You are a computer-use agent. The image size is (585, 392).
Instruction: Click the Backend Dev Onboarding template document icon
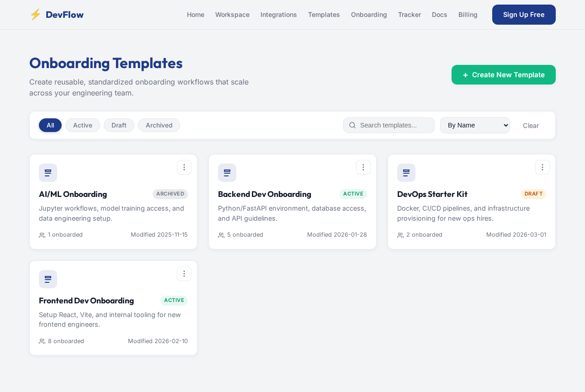click(x=227, y=173)
